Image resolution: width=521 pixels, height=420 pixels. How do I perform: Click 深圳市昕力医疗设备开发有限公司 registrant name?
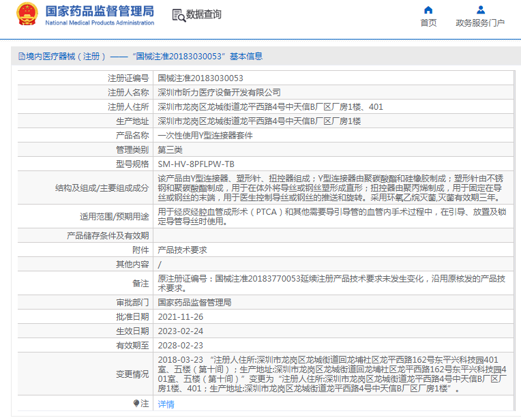point(219,93)
